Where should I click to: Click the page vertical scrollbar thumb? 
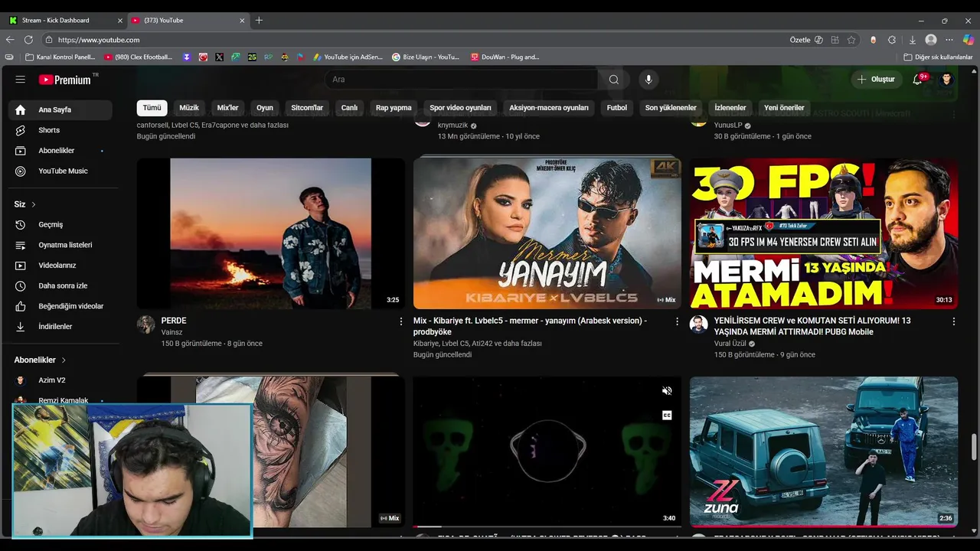tap(974, 447)
